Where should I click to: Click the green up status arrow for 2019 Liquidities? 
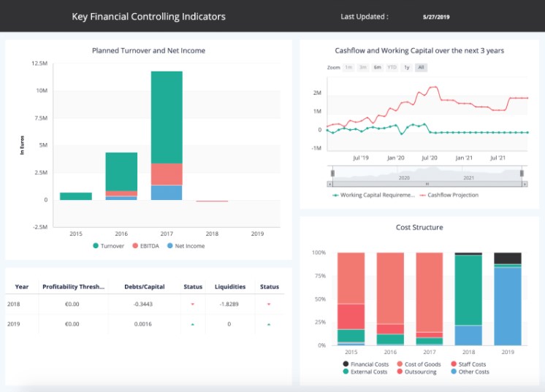coord(269,324)
